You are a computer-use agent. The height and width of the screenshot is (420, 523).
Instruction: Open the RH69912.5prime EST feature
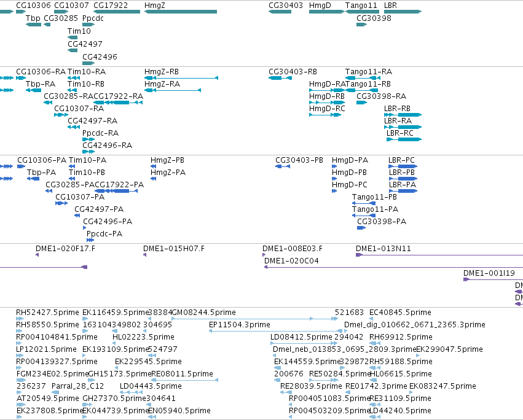pyautogui.click(x=374, y=343)
